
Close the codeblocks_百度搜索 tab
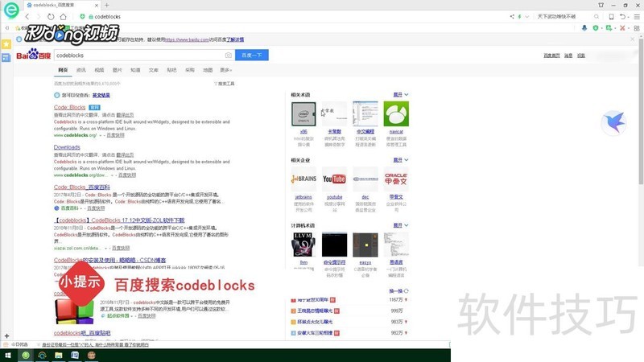coord(97,6)
